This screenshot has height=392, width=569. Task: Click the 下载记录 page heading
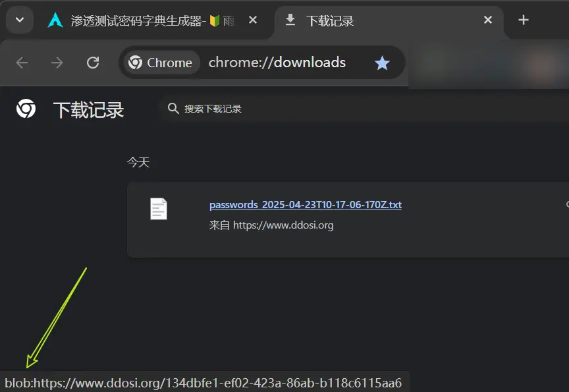(x=88, y=109)
